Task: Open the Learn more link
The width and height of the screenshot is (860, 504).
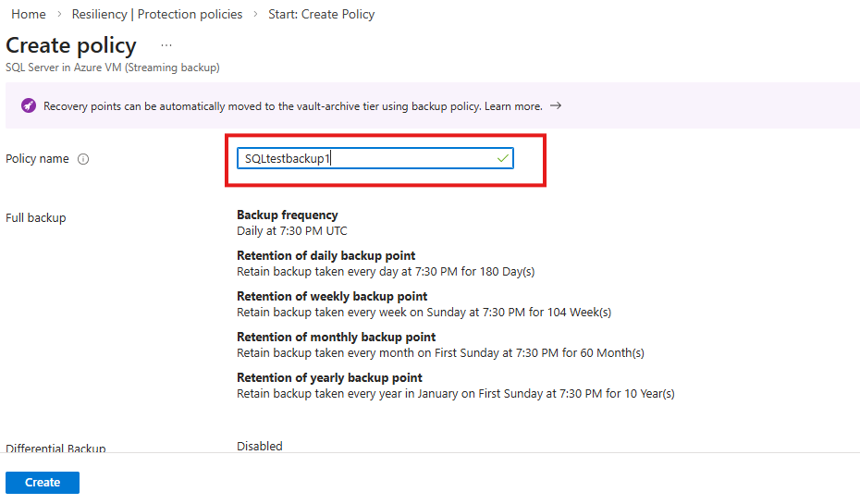Action: (x=513, y=106)
